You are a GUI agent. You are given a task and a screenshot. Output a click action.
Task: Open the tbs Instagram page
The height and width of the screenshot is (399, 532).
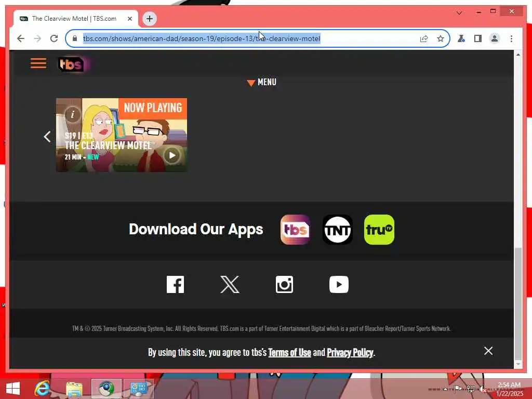(284, 284)
